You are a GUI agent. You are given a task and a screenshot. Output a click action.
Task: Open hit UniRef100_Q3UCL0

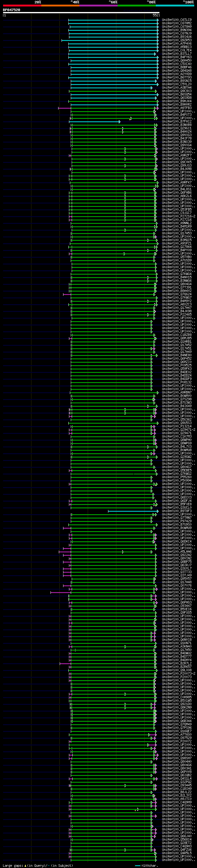[x=177, y=507]
